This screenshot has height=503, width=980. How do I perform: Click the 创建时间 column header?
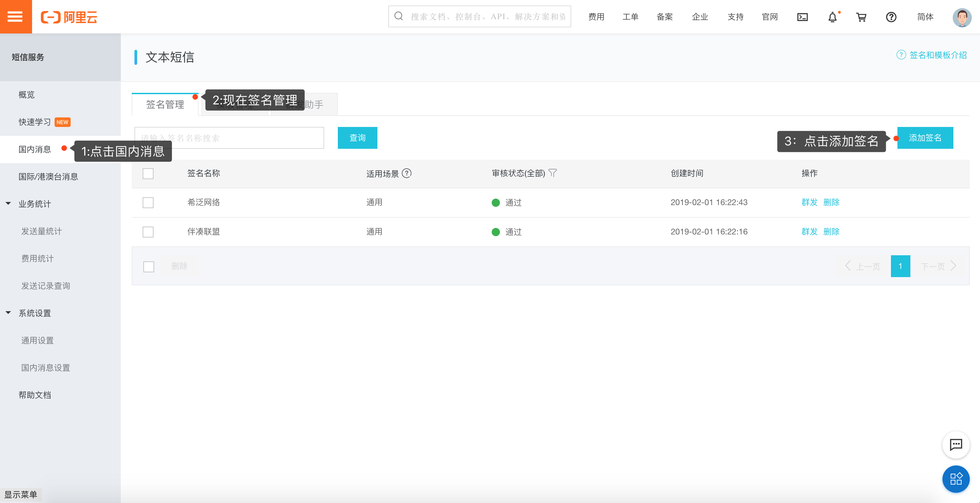(x=687, y=173)
